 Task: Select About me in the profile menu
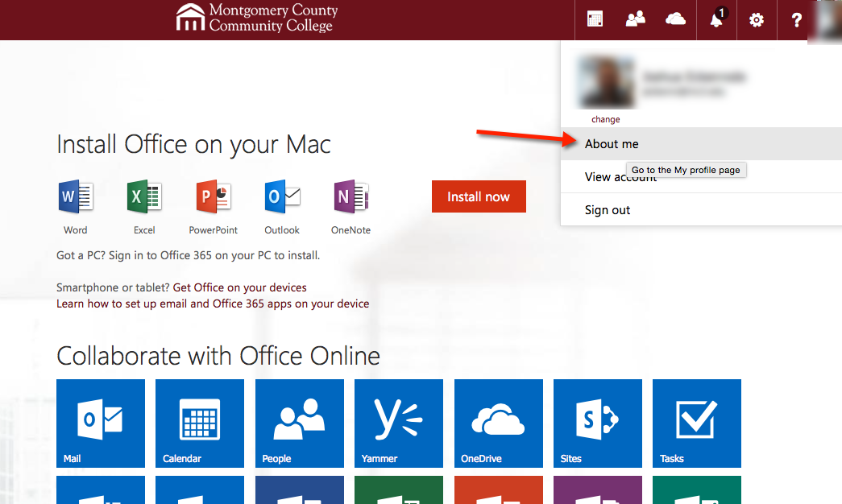(701, 144)
